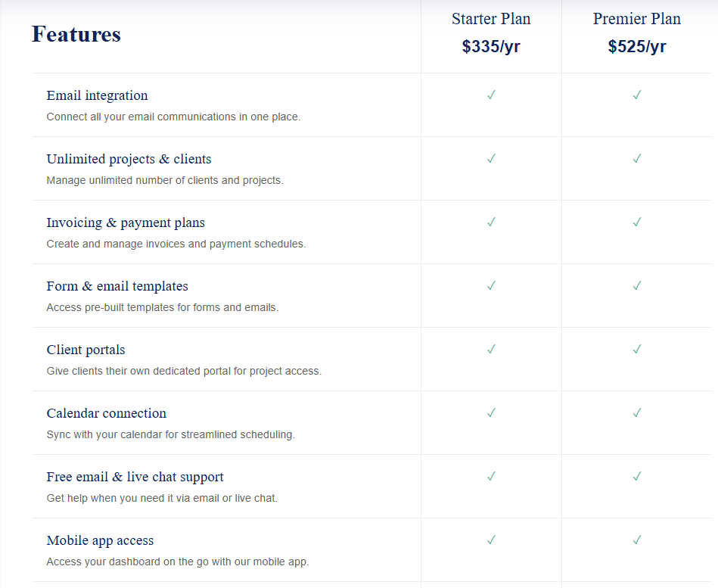
Task: Click the Mobile app access feature title
Action: [x=100, y=540]
